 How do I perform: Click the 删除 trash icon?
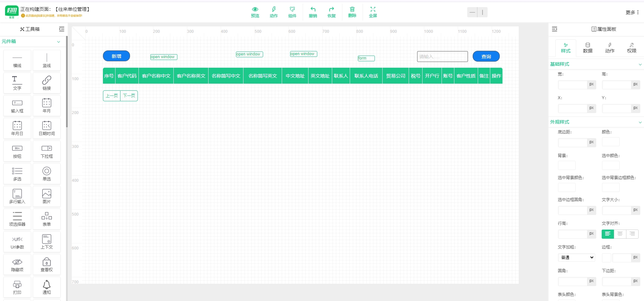point(352,12)
